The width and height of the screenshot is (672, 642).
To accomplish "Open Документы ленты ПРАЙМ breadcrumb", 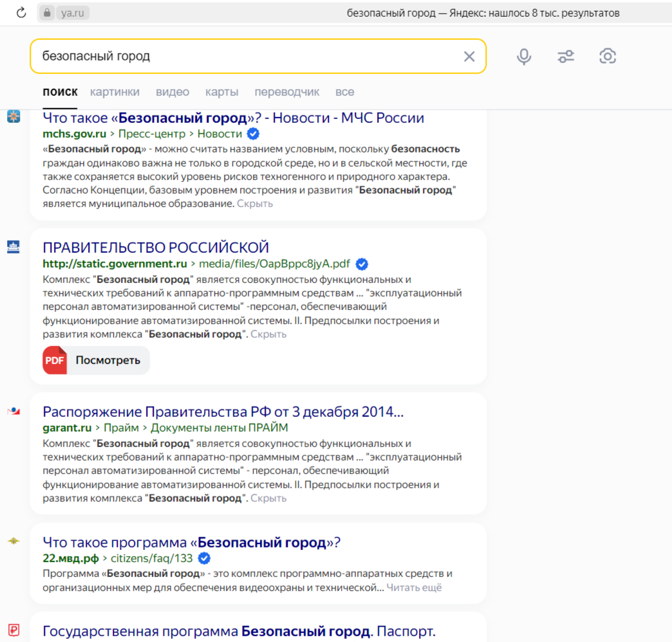I will tap(219, 428).
